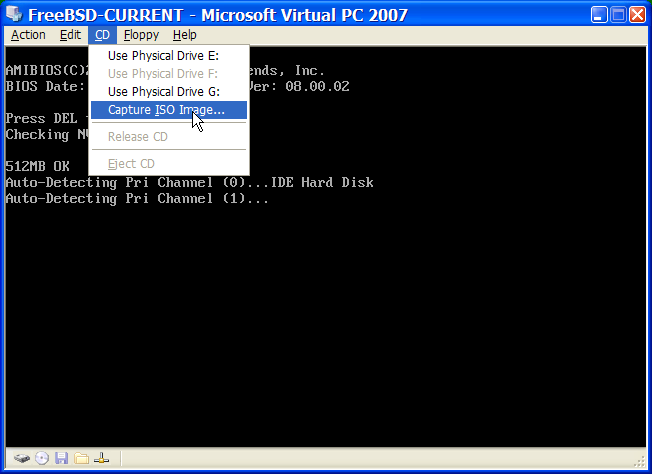The image size is (652, 474).
Task: Click the floppy disk status icon
Action: click(x=61, y=458)
